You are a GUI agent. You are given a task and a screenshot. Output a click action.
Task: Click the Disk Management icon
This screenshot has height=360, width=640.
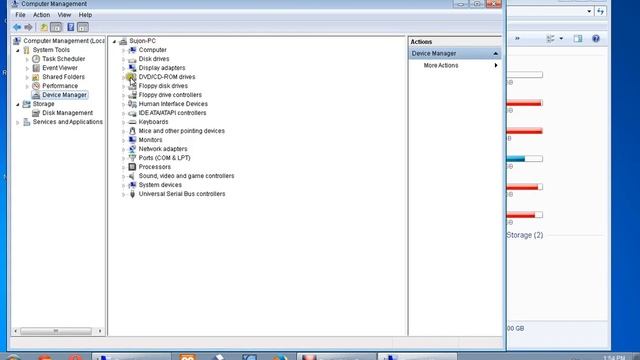point(36,113)
